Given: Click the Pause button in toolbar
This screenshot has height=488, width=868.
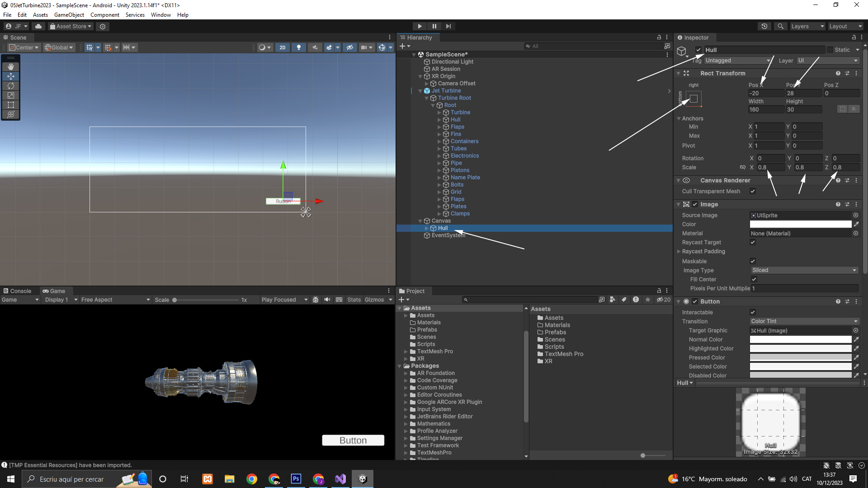Looking at the screenshot, I should 434,26.
